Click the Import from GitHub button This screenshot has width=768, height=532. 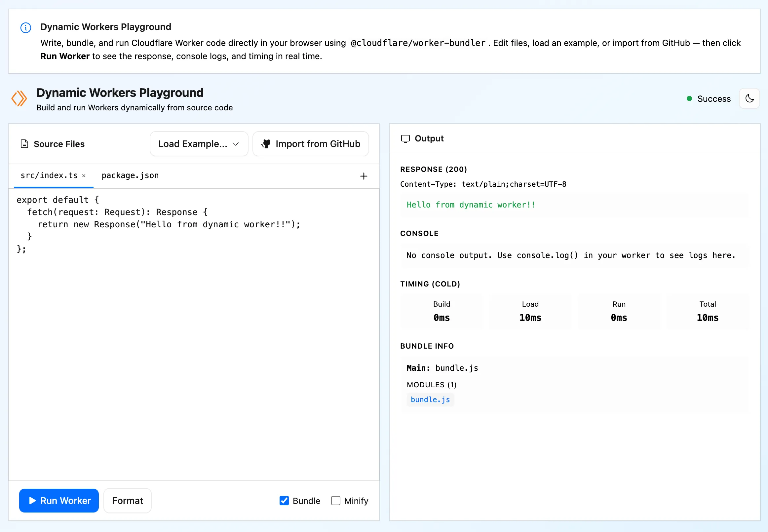[x=311, y=144]
